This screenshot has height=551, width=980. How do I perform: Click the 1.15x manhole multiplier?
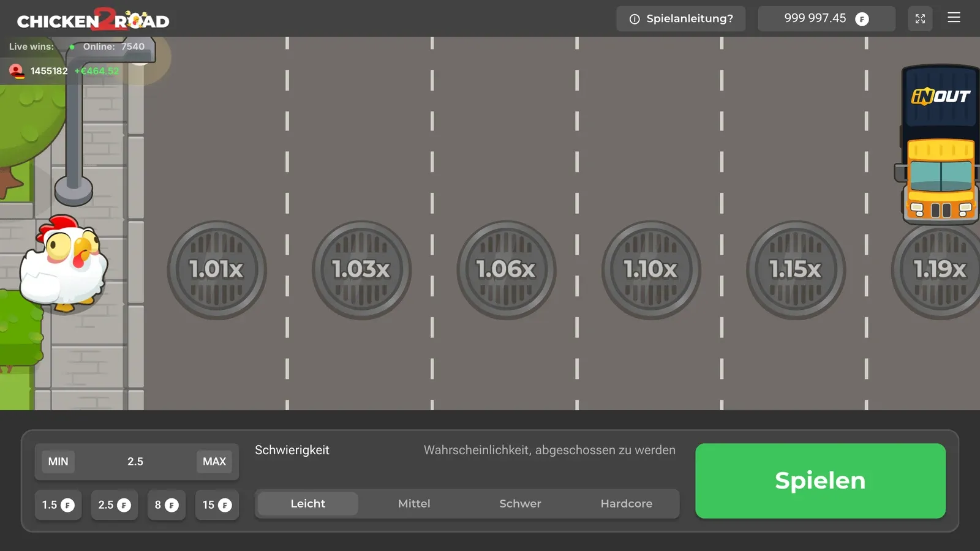(796, 270)
